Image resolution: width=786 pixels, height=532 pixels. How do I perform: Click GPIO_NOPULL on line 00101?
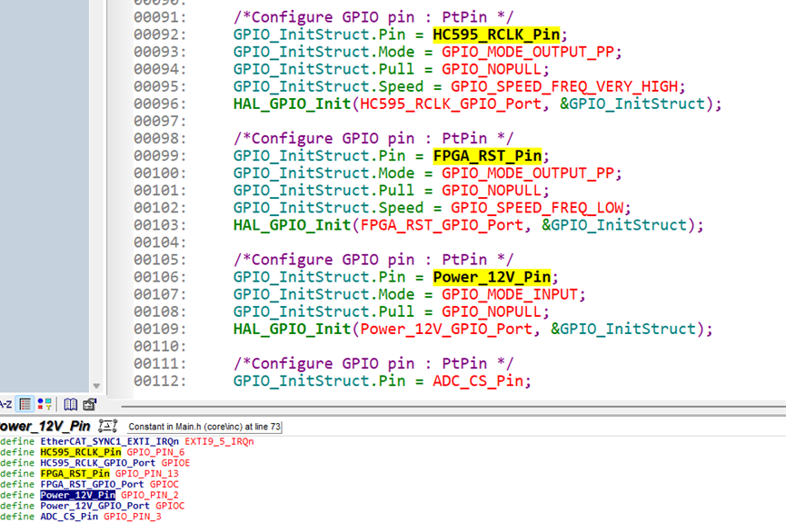[492, 191]
